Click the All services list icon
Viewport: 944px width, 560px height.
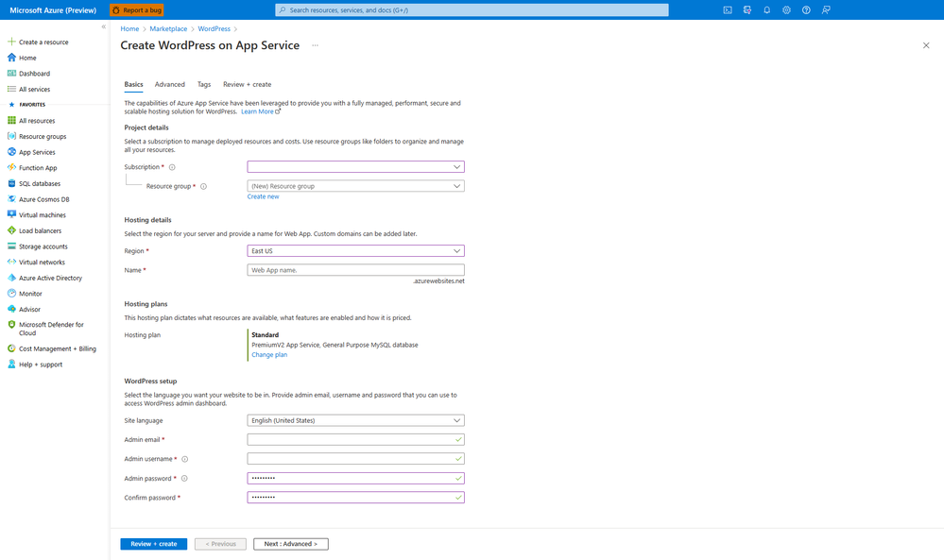[x=11, y=89]
